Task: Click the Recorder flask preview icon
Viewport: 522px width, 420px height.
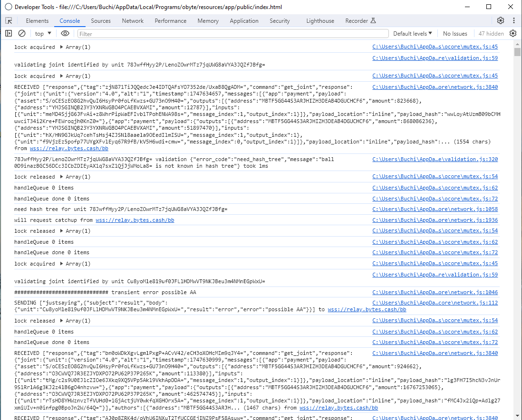Action: 373,20
